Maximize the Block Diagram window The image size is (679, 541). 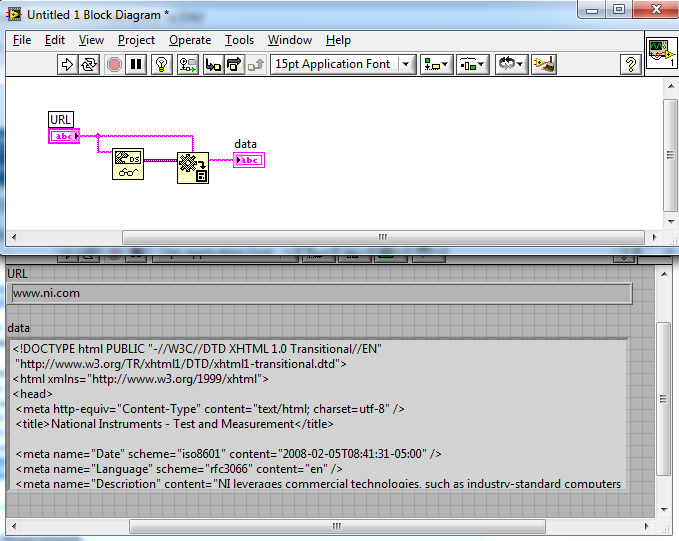[x=619, y=10]
